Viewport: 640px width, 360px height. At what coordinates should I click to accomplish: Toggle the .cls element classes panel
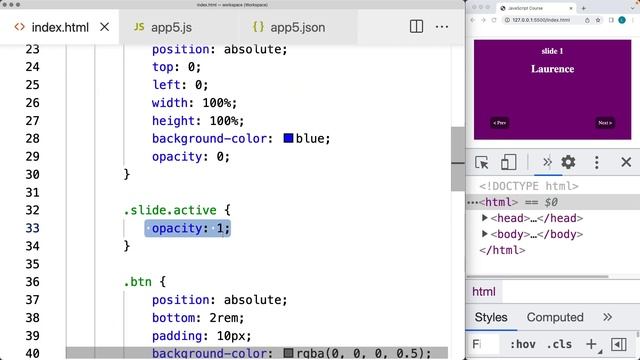pyautogui.click(x=559, y=344)
